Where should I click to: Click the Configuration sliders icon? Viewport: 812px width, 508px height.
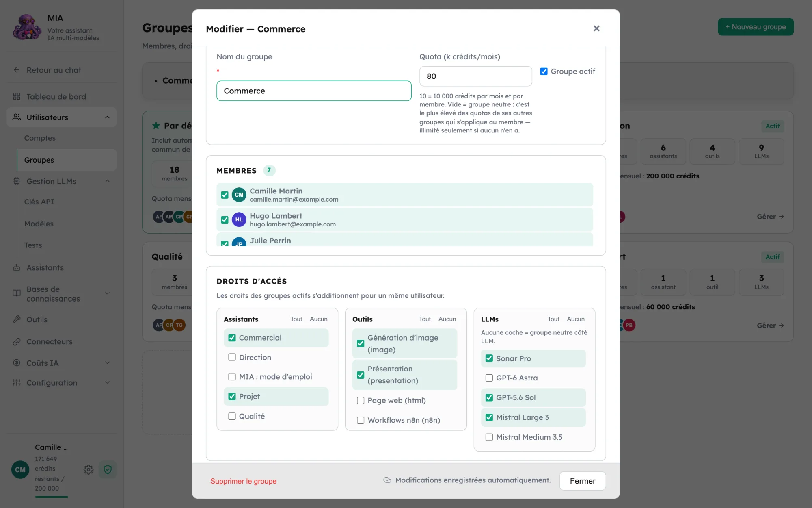17,382
